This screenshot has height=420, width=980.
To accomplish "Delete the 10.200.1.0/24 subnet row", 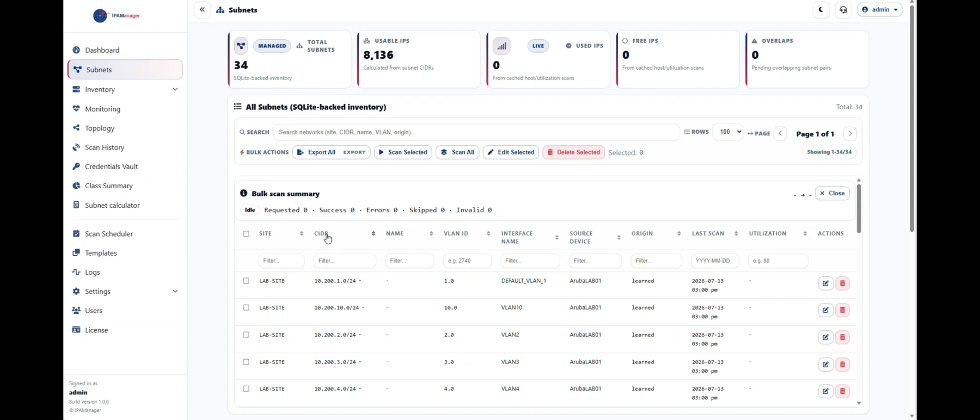I will tap(842, 283).
